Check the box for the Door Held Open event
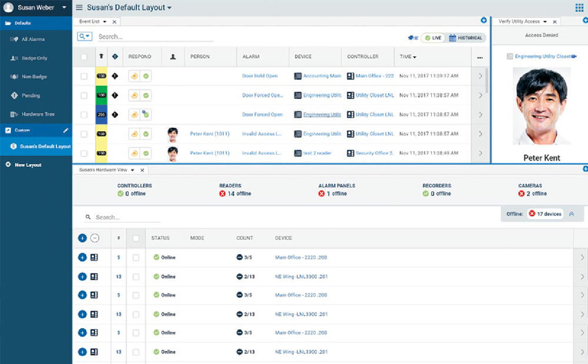This screenshot has width=588, height=364. tap(84, 76)
